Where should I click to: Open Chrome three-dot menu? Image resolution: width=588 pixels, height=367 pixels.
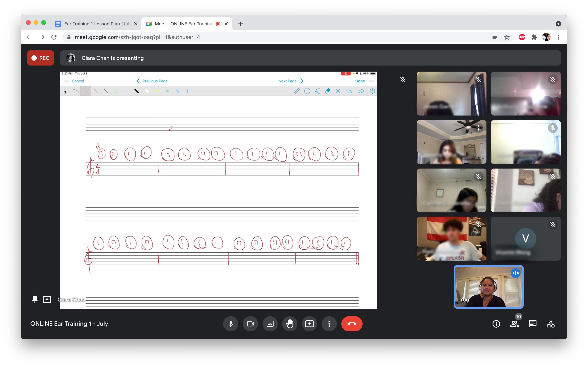(558, 37)
